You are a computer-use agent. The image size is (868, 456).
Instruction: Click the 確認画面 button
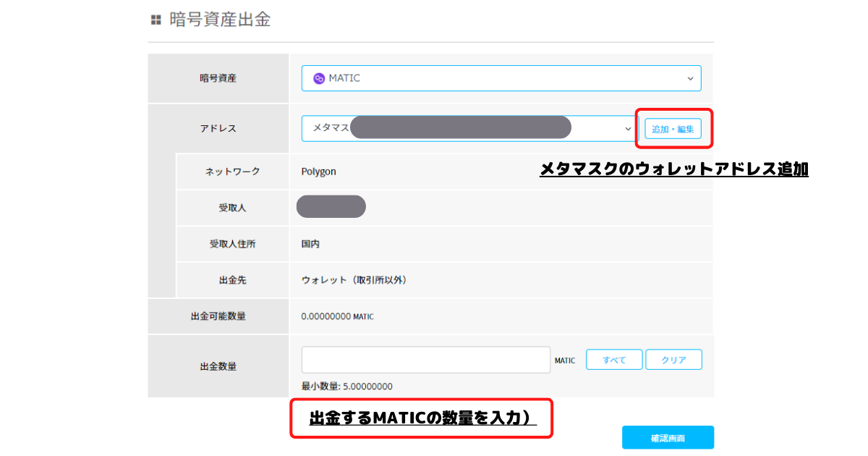(667, 438)
